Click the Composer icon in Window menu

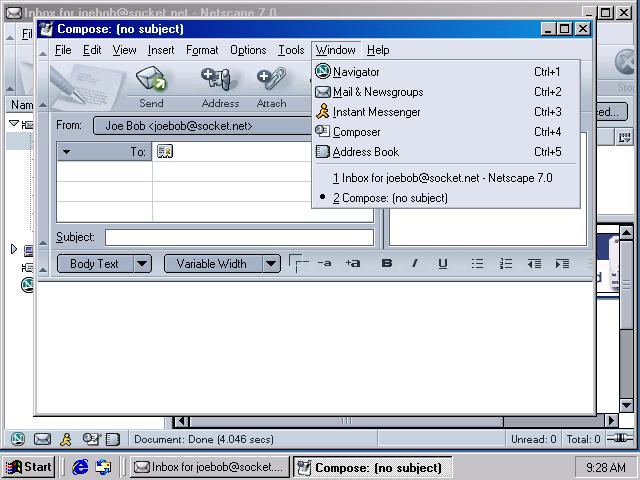coord(322,131)
